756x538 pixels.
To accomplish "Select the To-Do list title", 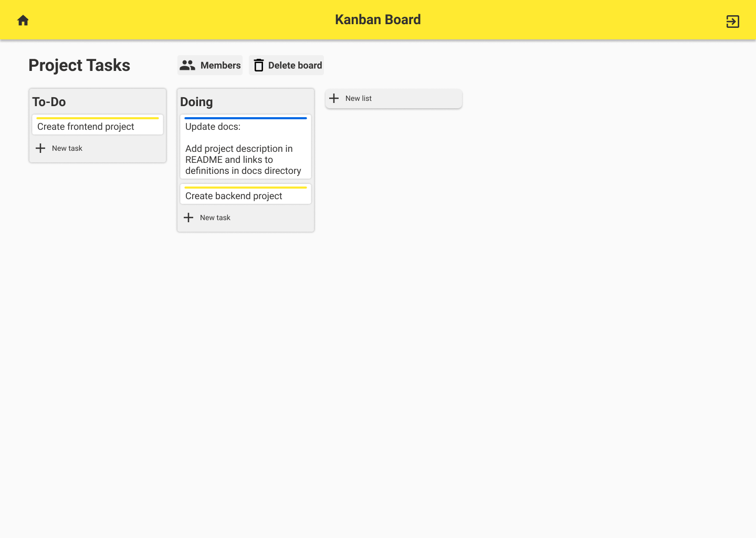I will [x=49, y=102].
